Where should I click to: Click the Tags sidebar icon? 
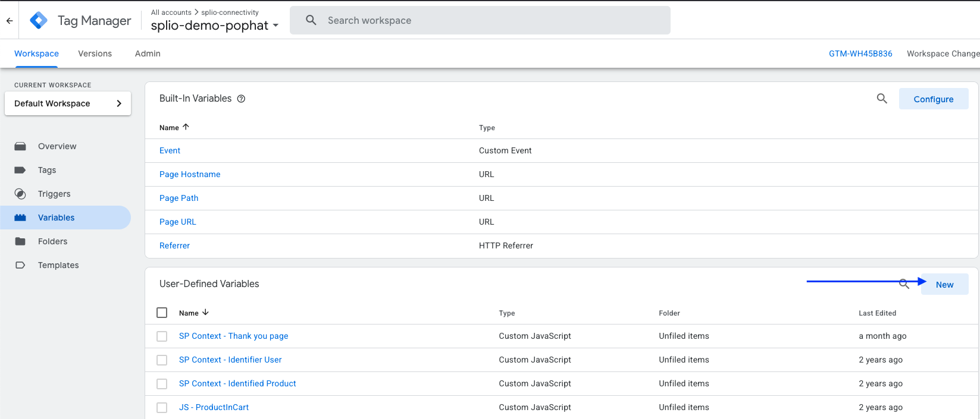click(x=20, y=170)
